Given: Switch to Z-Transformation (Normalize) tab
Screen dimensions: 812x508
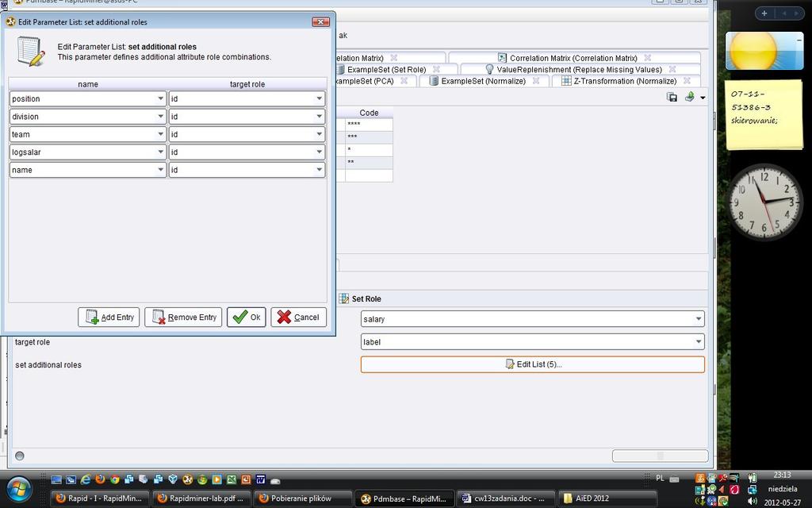Looking at the screenshot, I should pos(625,81).
